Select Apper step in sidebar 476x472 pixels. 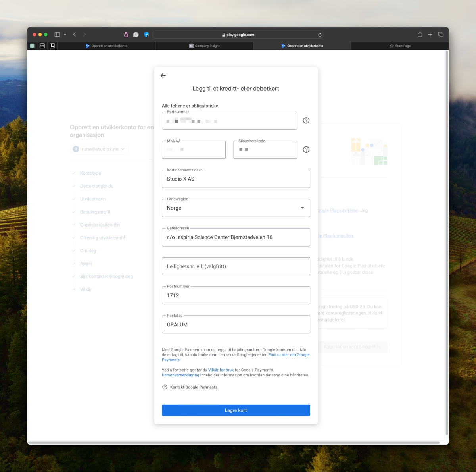click(86, 264)
